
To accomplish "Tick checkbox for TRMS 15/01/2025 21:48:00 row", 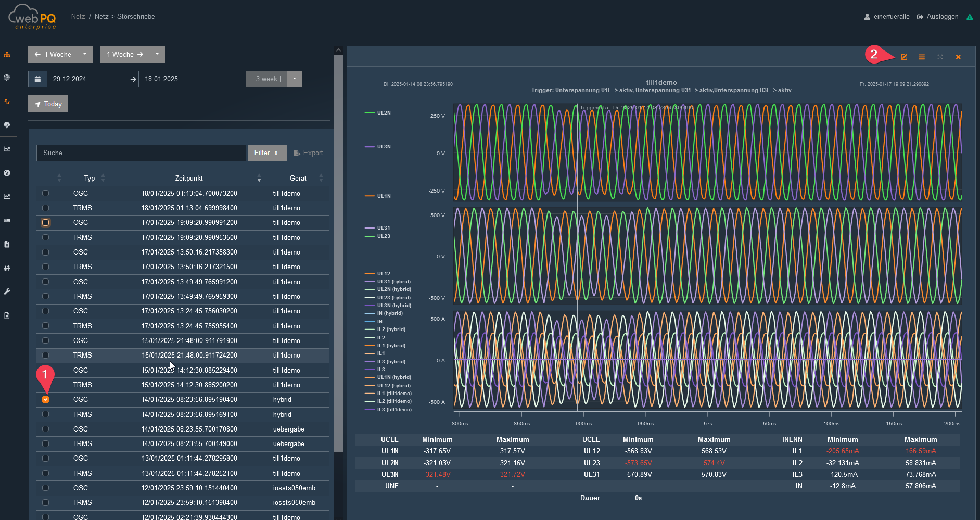I will click(x=46, y=356).
